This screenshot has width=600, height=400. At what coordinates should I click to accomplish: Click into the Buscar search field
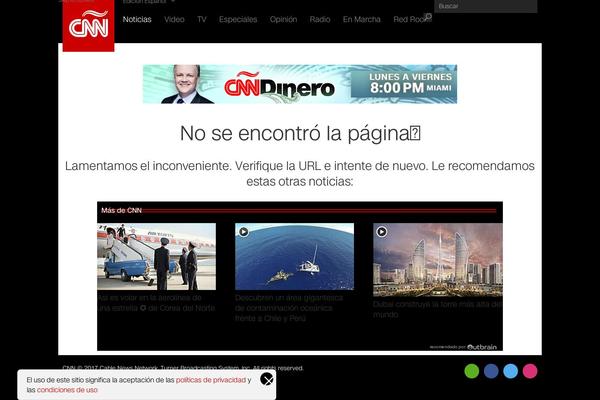(486, 6)
